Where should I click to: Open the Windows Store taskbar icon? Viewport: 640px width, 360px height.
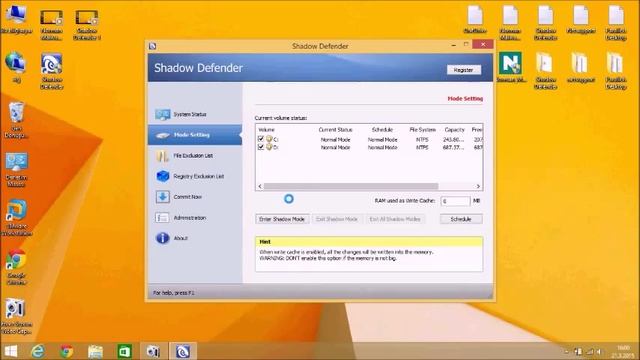(x=124, y=351)
